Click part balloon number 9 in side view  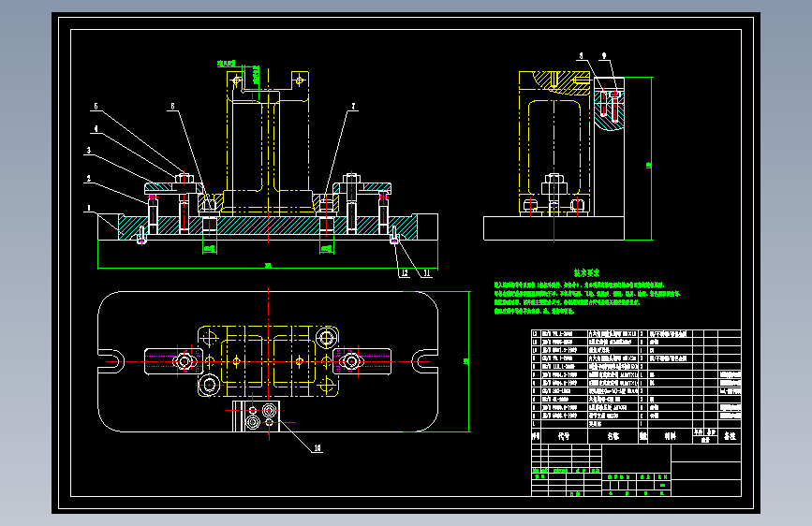pos(604,55)
